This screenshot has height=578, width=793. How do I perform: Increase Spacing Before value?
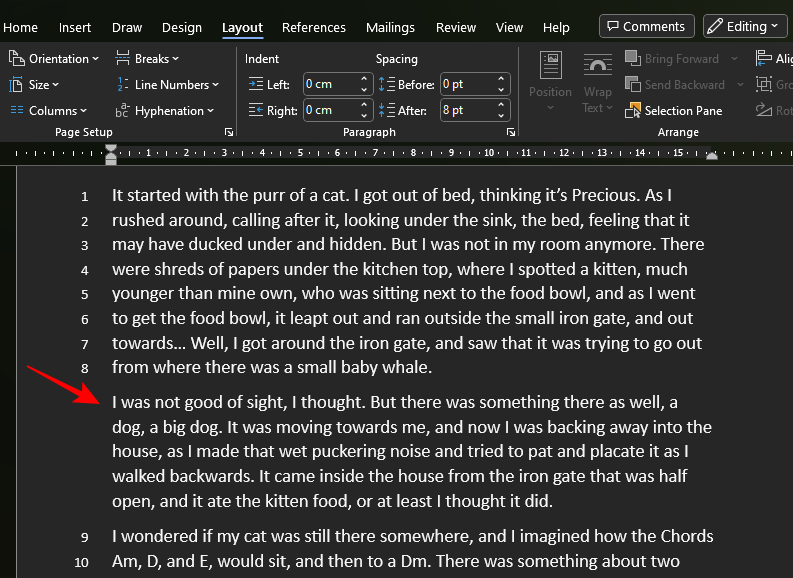(501, 79)
